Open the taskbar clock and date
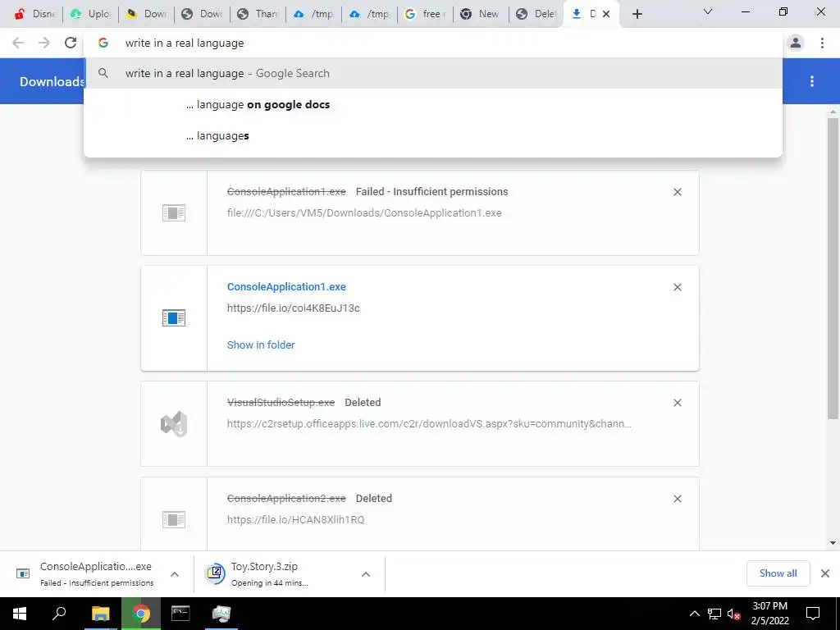The width and height of the screenshot is (840, 630). [769, 614]
